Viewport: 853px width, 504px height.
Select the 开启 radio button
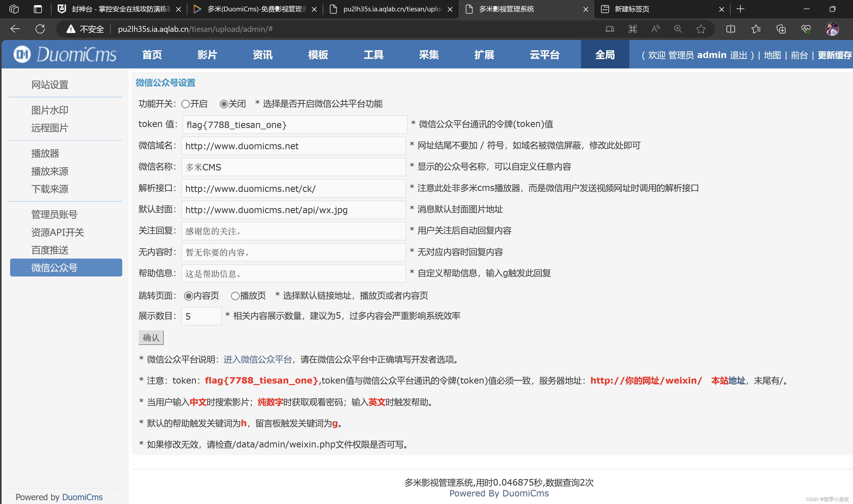tap(185, 104)
